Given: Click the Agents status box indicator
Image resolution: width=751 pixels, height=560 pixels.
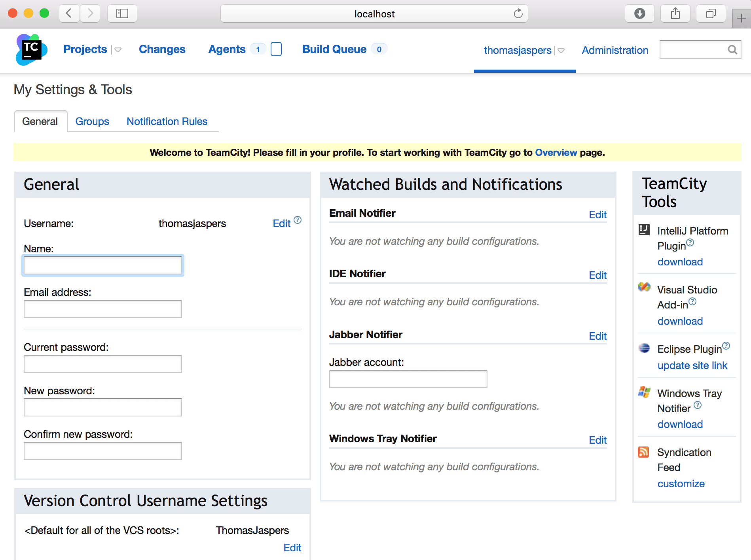Looking at the screenshot, I should [x=276, y=49].
